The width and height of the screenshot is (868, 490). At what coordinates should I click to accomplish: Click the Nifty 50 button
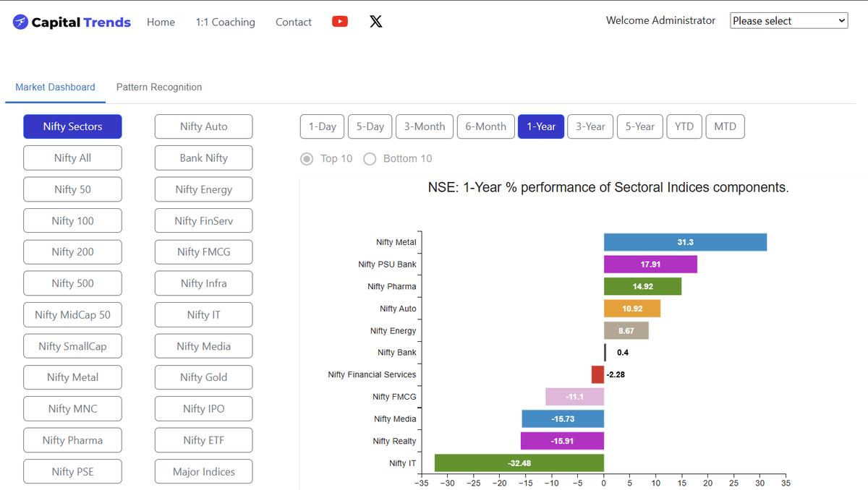click(72, 189)
